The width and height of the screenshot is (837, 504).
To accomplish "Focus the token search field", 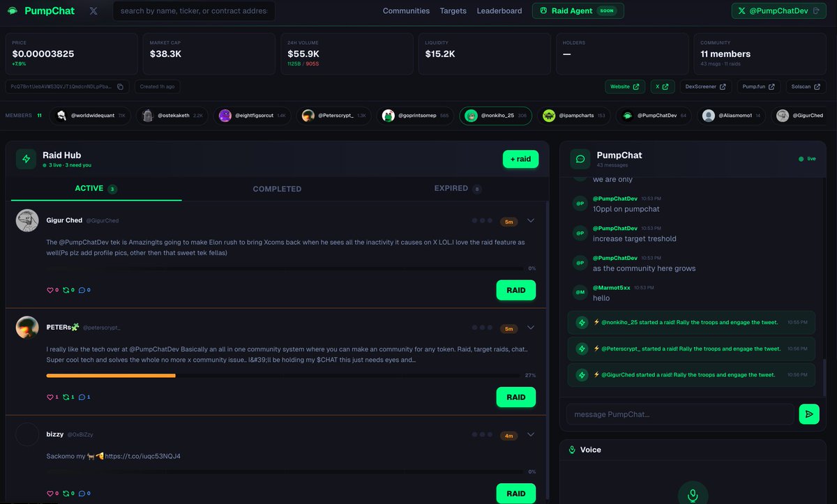I will coord(194,11).
